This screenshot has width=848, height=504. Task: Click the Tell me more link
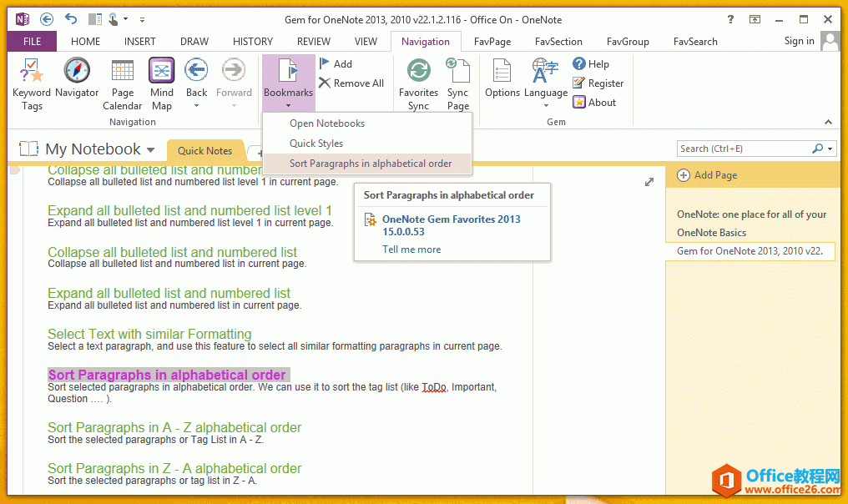click(411, 249)
